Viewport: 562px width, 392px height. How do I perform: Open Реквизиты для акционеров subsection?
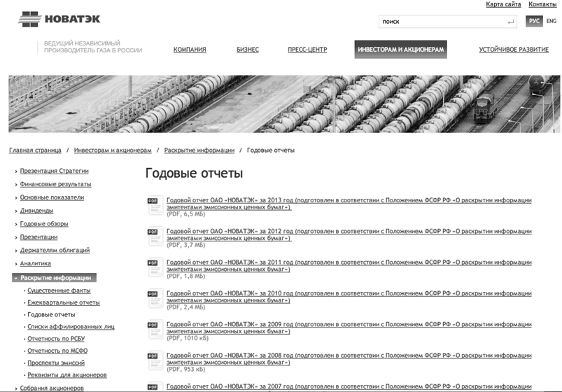pos(67,375)
